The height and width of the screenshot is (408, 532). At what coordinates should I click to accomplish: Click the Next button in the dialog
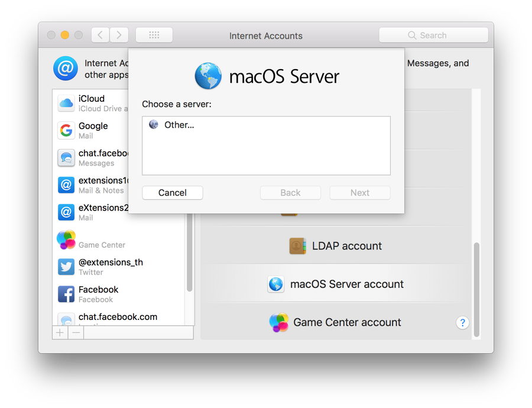(360, 193)
